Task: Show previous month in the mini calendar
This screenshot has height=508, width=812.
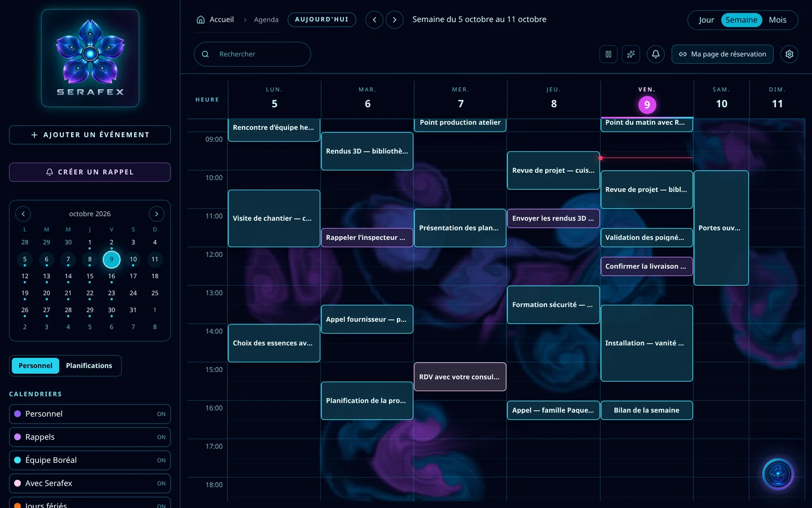Action: [x=23, y=214]
